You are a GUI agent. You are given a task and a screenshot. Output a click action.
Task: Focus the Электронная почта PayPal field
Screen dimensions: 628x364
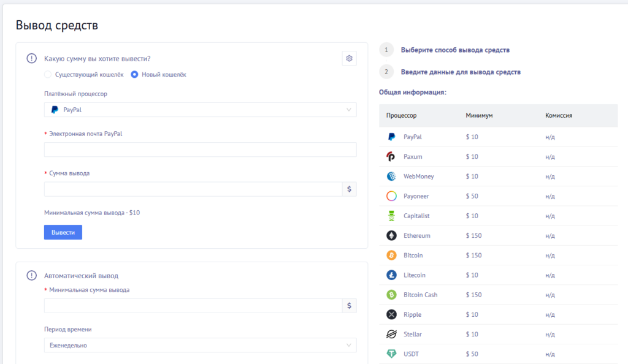[x=200, y=150]
